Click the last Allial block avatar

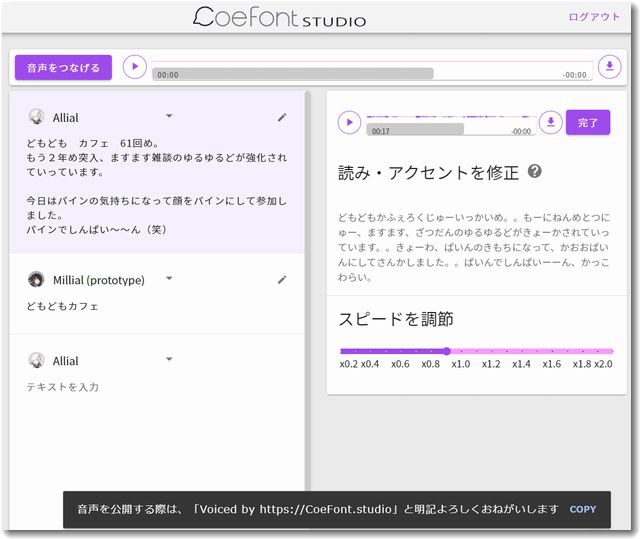pyautogui.click(x=36, y=361)
